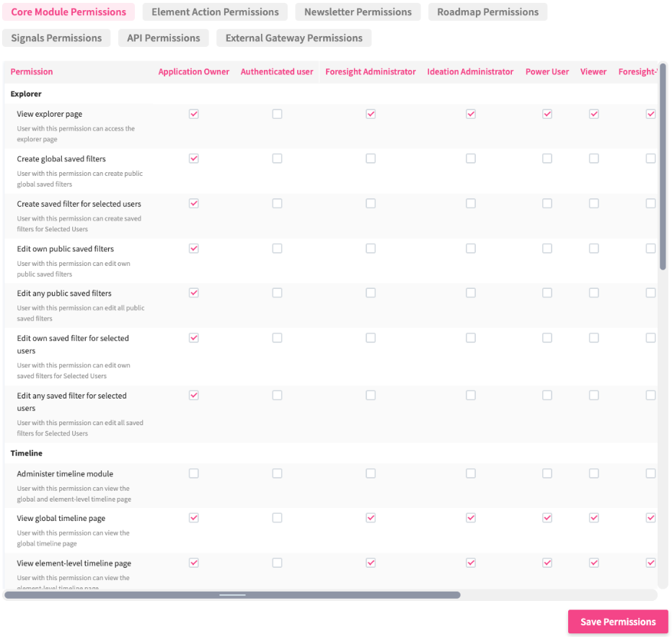Switch to External Gateway Permissions tab
This screenshot has width=672, height=637.
click(293, 38)
